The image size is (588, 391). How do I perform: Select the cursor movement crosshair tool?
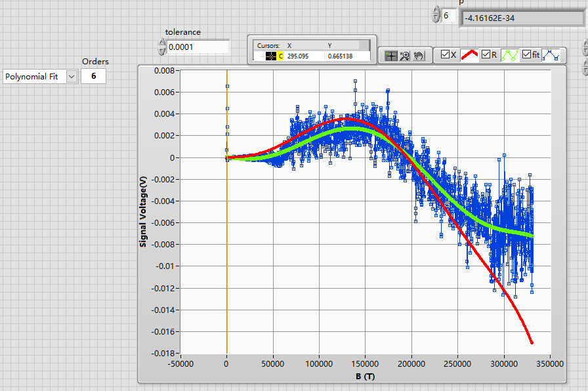click(391, 56)
